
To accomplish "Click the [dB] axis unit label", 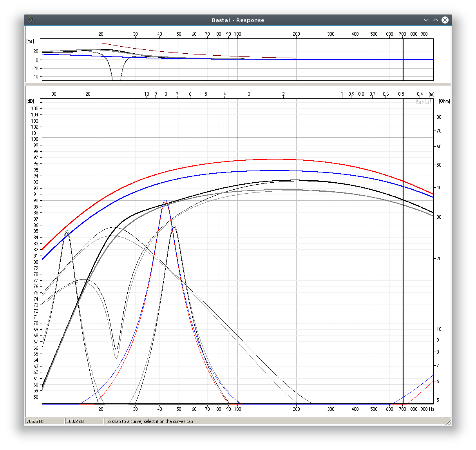I will (30, 101).
